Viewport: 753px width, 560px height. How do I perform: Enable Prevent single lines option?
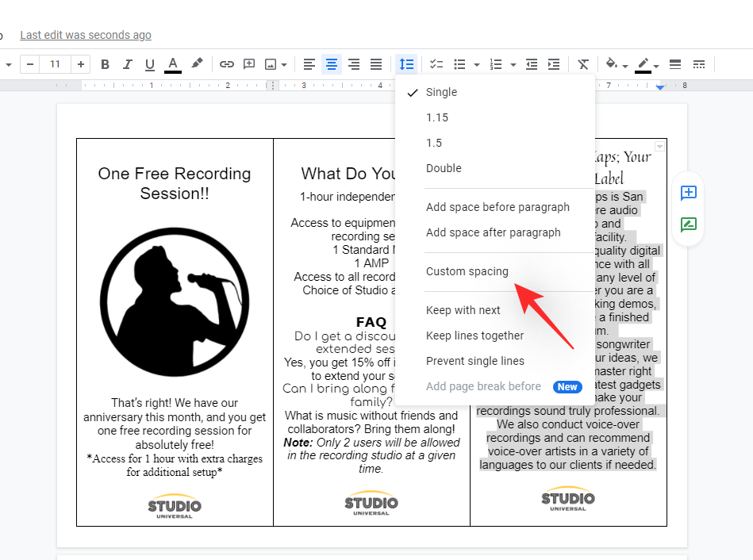point(495,361)
